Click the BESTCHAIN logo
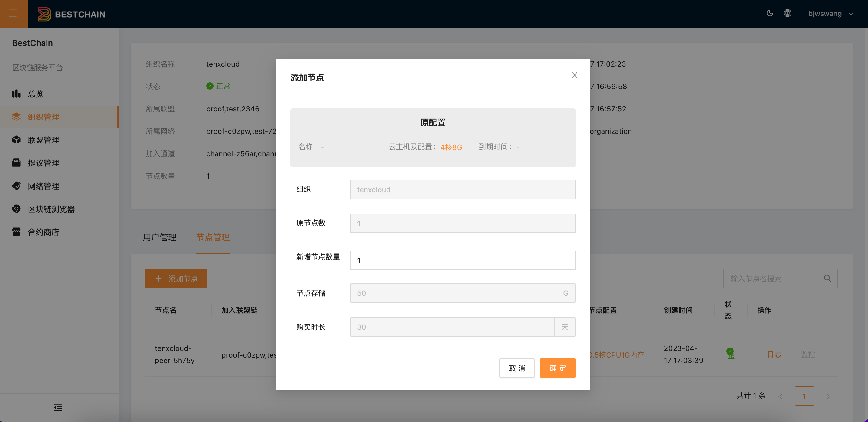Viewport: 868px width, 422px height. 71,14
